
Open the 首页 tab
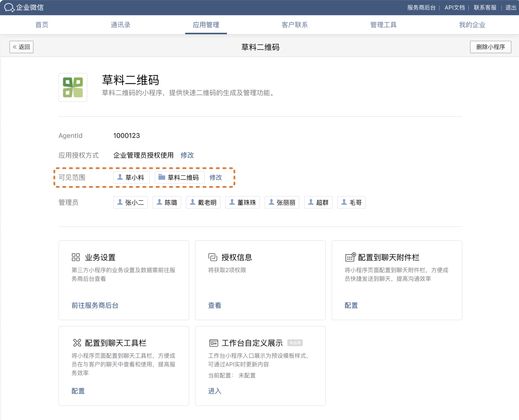tap(42, 25)
